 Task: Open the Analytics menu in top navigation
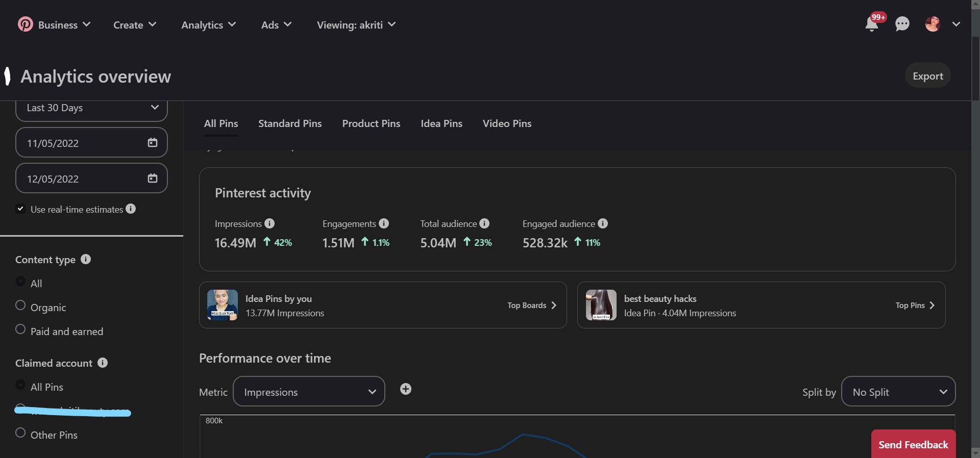[208, 25]
